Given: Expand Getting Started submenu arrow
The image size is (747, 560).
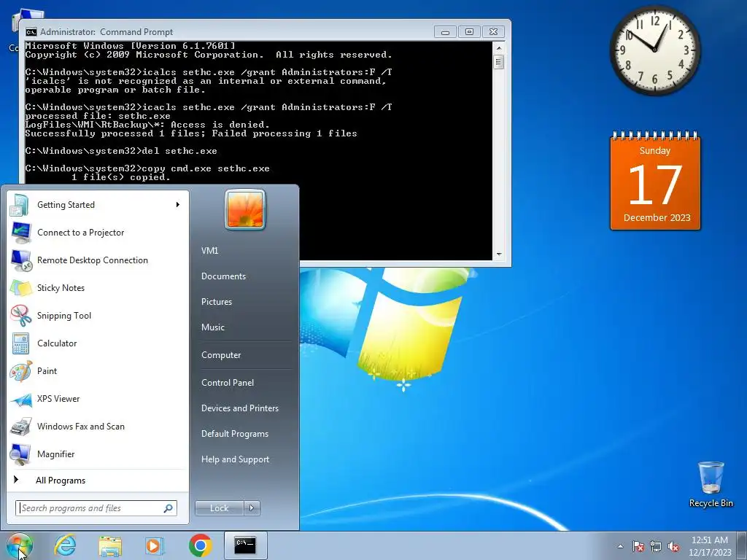Looking at the screenshot, I should [x=178, y=205].
